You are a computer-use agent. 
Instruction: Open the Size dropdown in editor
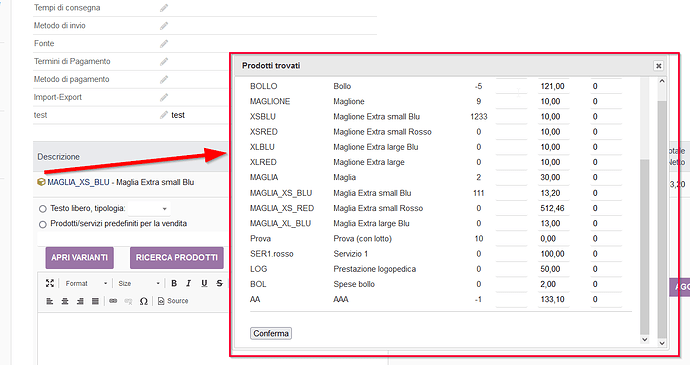[139, 283]
